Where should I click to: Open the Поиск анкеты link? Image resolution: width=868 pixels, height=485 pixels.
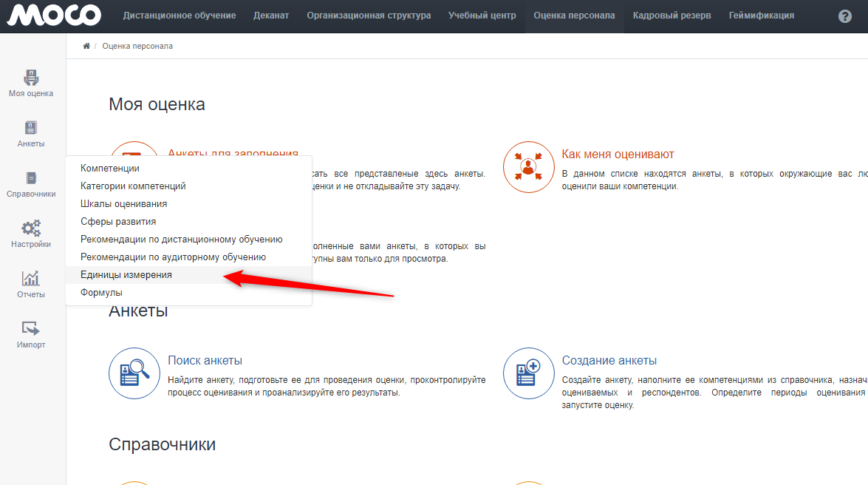[205, 360]
